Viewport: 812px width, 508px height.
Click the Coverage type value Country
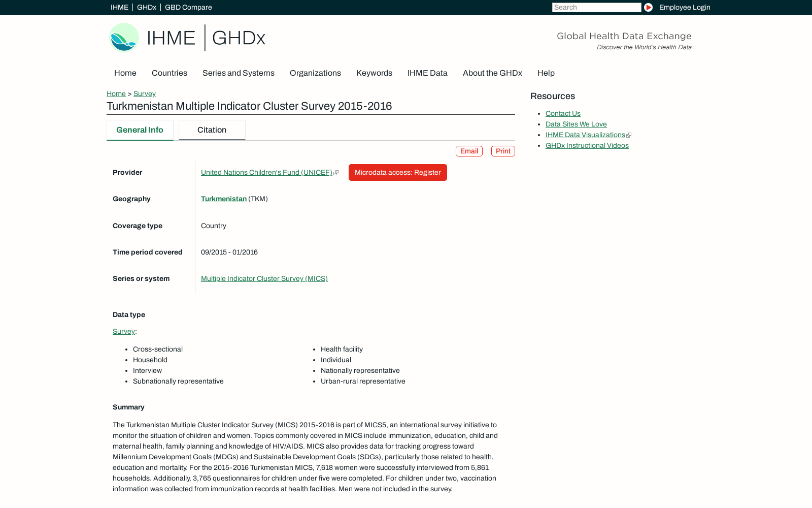(214, 226)
